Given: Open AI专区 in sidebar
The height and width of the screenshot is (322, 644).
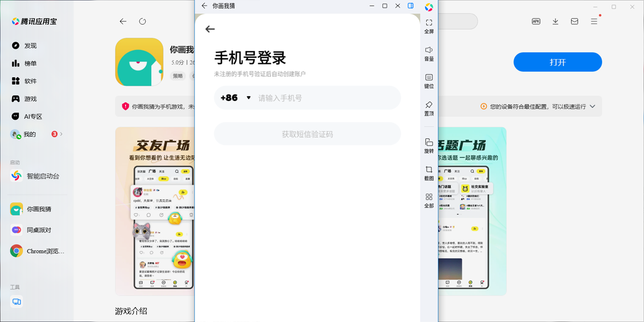Looking at the screenshot, I should [x=27, y=116].
